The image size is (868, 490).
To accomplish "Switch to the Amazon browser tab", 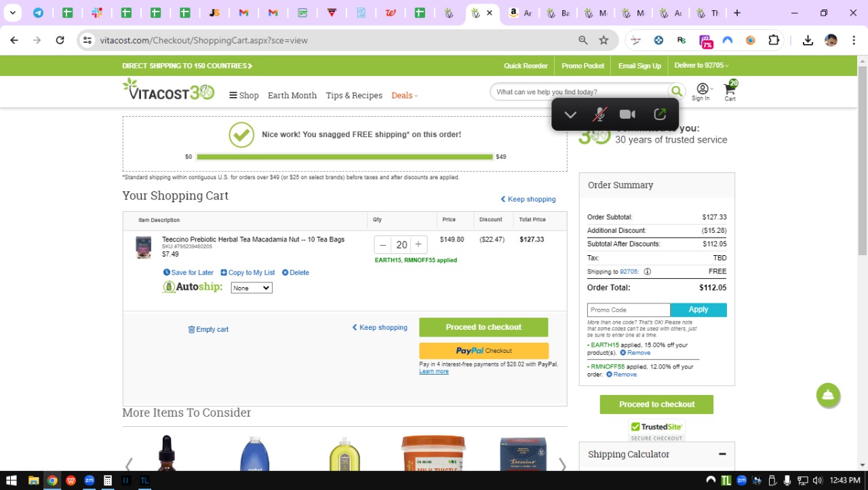I will click(520, 13).
